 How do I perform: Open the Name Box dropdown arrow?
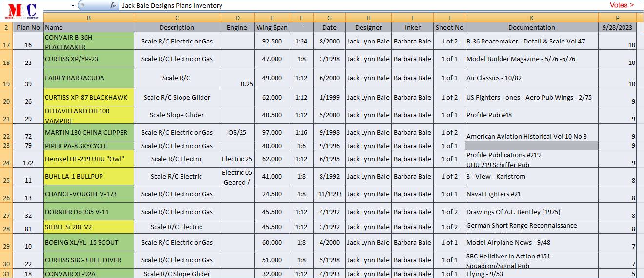[73, 6]
